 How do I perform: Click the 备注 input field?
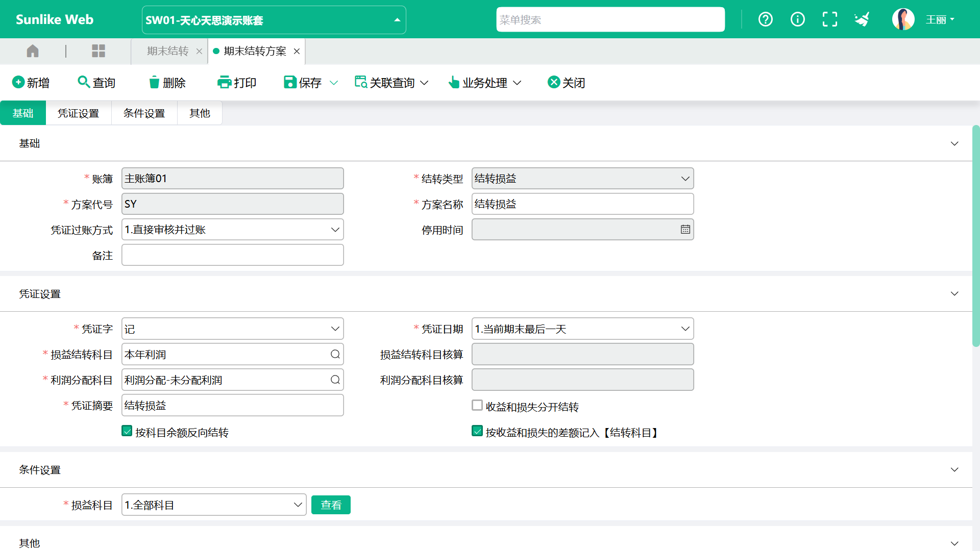point(232,255)
